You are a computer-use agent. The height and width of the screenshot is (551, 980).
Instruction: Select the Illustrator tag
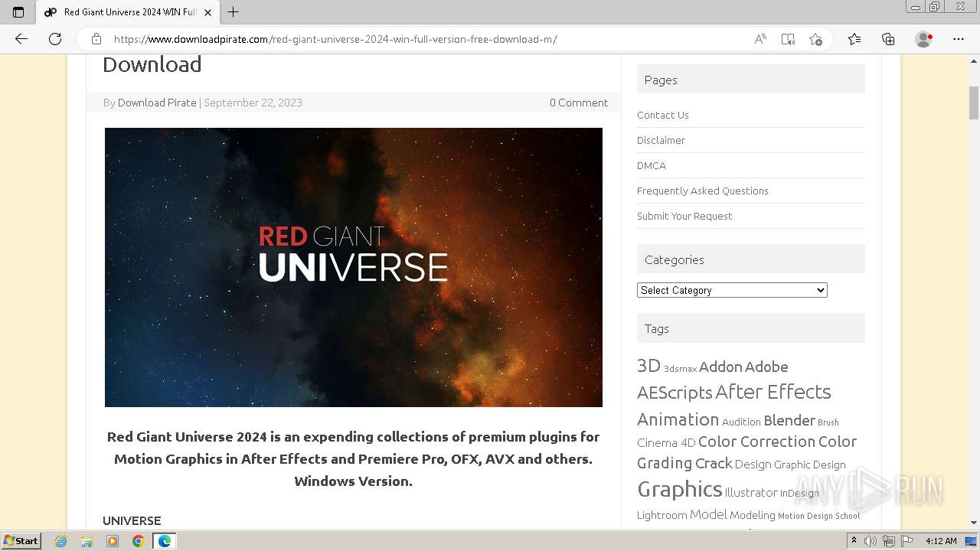point(751,492)
